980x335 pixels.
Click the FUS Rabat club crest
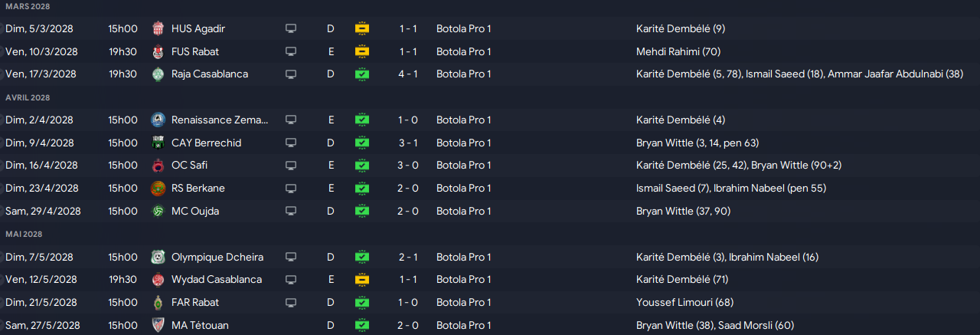point(157,51)
